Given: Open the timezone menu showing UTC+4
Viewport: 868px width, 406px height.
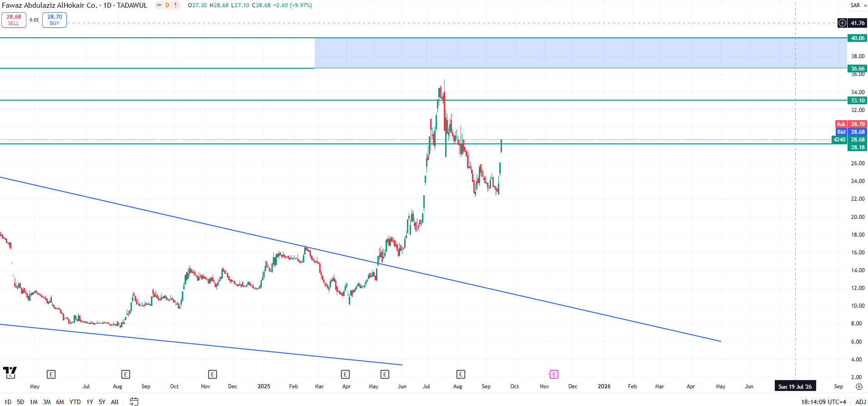Looking at the screenshot, I should (823, 402).
